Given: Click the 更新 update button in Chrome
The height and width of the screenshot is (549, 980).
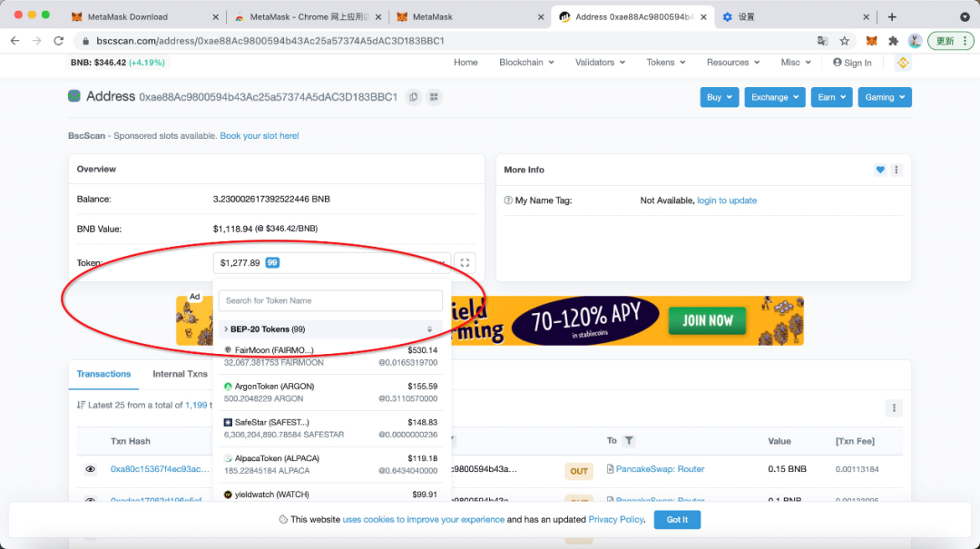Looking at the screenshot, I should point(951,41).
